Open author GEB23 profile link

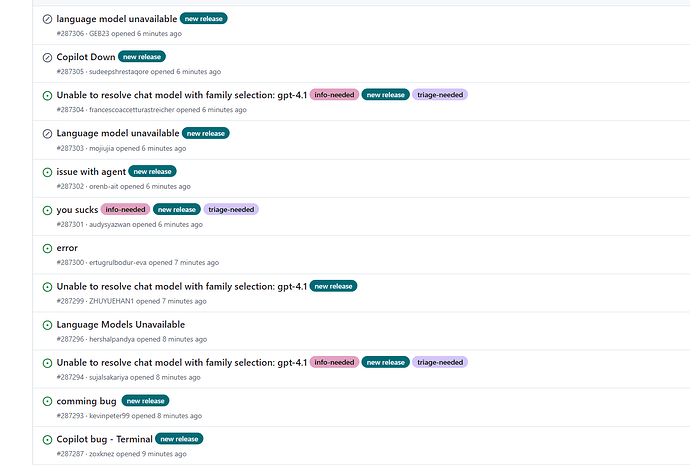click(x=99, y=33)
